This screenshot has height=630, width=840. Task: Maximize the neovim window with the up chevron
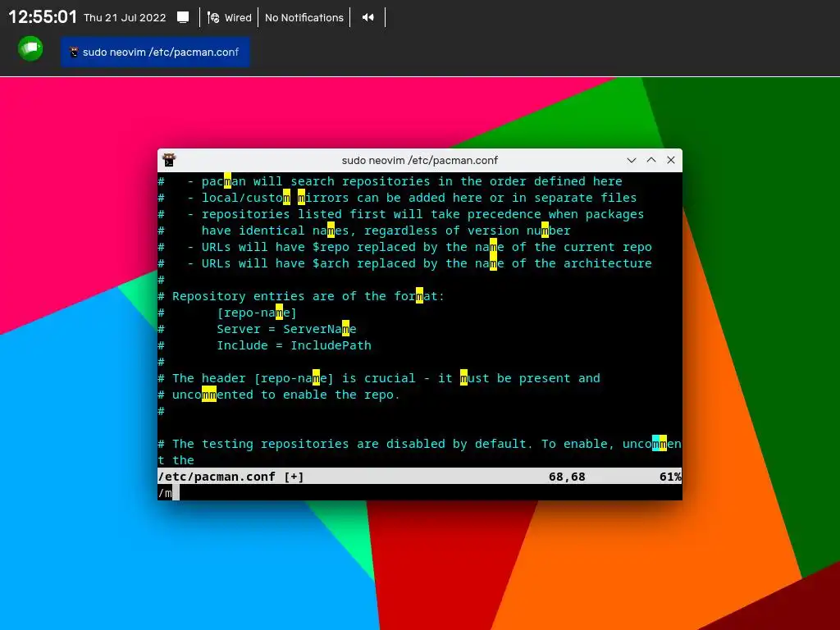click(x=651, y=160)
